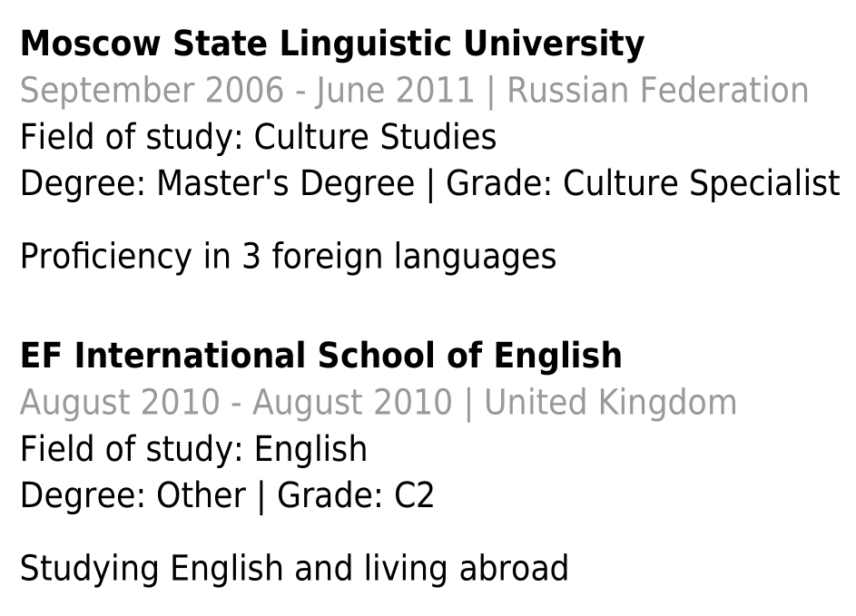
Task: Click Grade: Culture Specialist text
Action: tap(643, 183)
